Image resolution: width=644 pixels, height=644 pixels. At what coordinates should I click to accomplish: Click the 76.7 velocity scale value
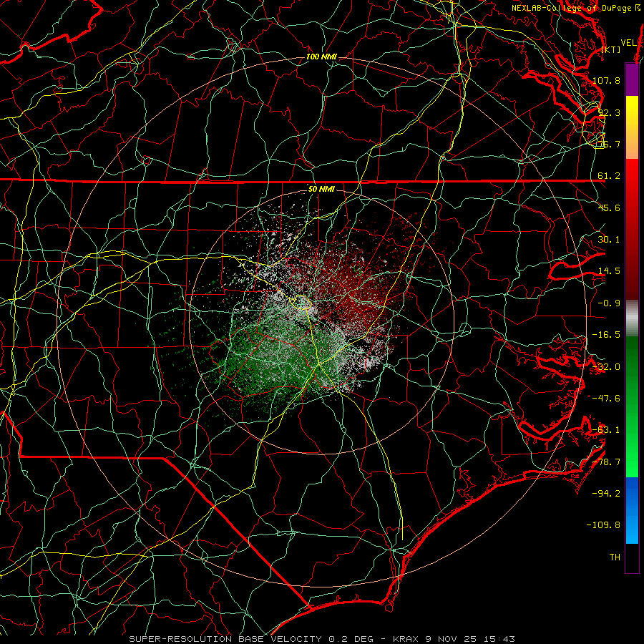pyautogui.click(x=609, y=144)
